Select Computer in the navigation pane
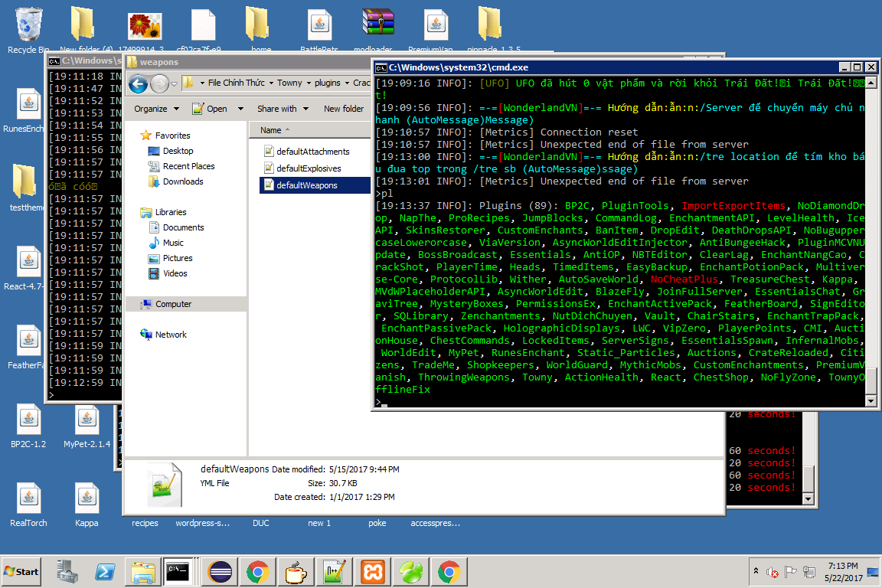 point(173,304)
